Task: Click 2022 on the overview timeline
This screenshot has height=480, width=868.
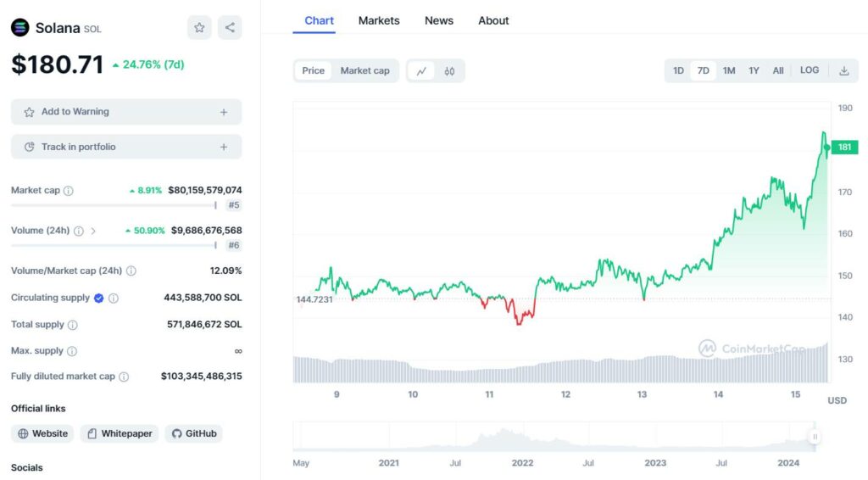Action: tap(522, 463)
